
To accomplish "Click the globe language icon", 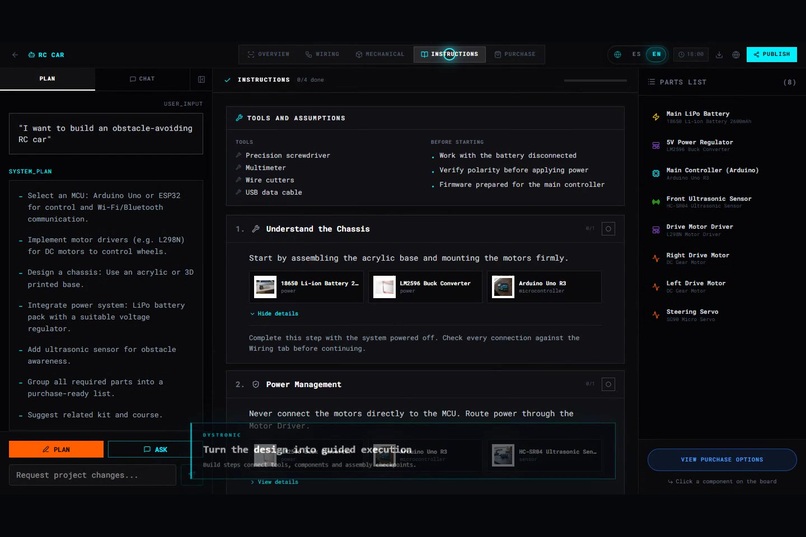I will tap(617, 54).
